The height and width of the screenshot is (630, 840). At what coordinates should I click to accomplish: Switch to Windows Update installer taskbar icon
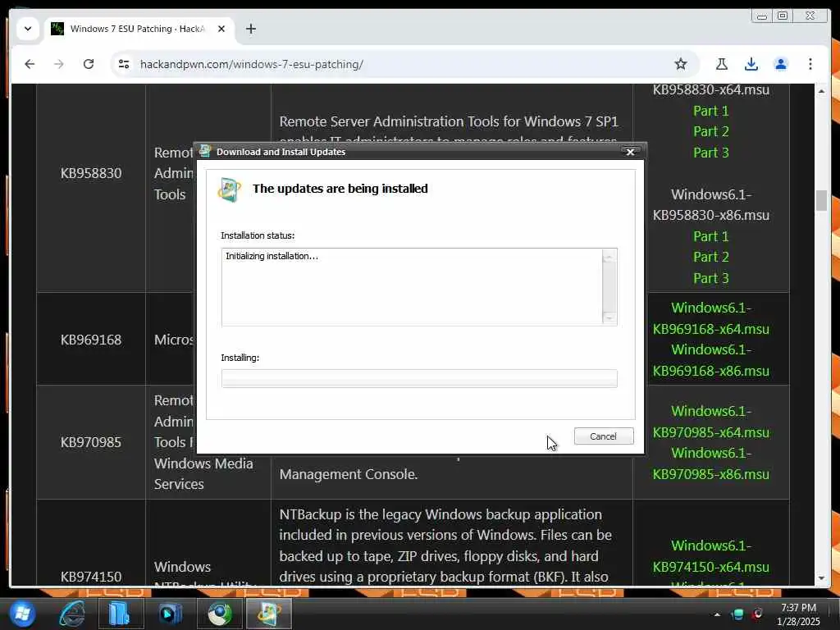[268, 614]
